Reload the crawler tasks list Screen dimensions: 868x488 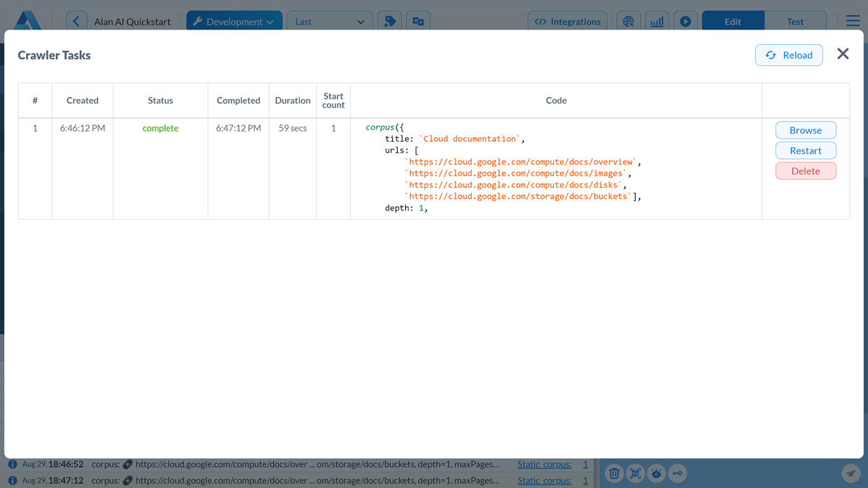tap(788, 55)
